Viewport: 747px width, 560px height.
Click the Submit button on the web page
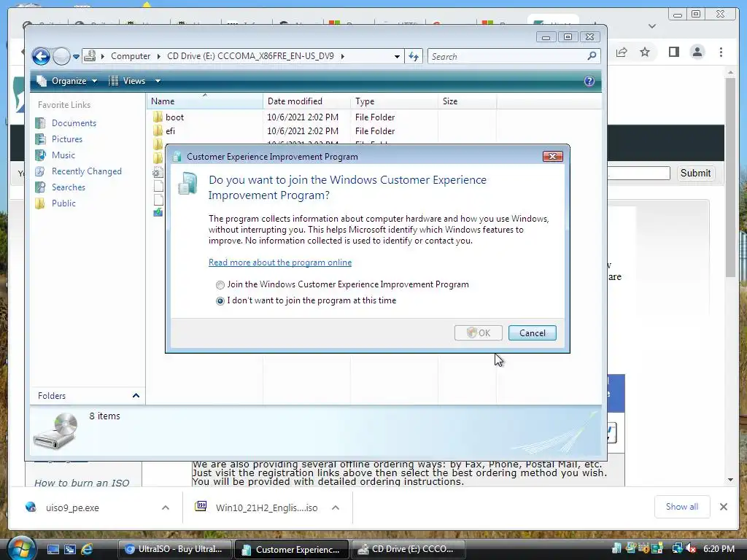tap(695, 174)
